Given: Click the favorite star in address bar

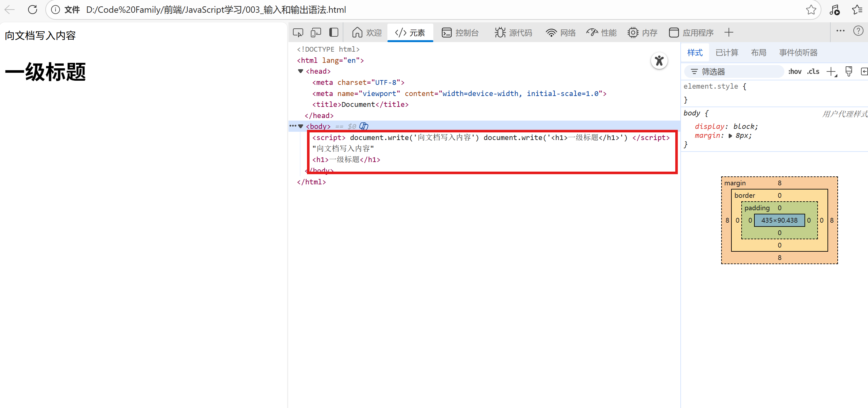Looking at the screenshot, I should coord(811,10).
